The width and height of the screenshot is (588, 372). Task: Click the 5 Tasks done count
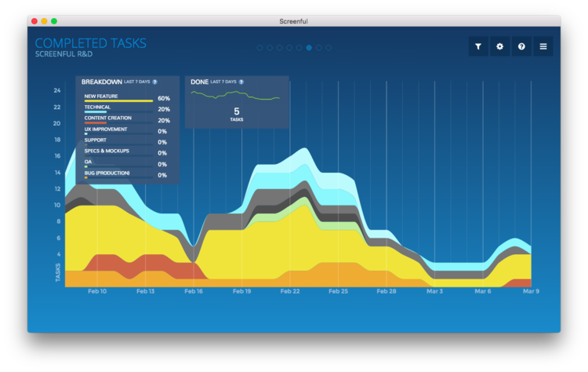point(237,114)
